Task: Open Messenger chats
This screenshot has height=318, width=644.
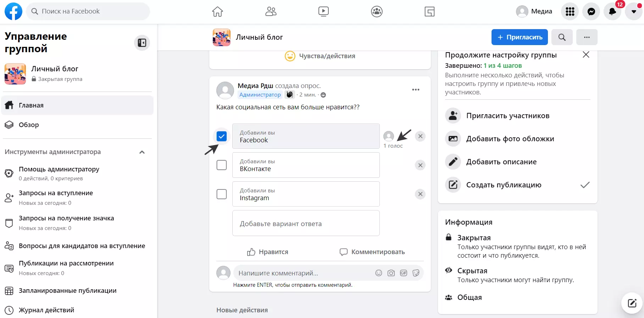Action: (x=591, y=12)
